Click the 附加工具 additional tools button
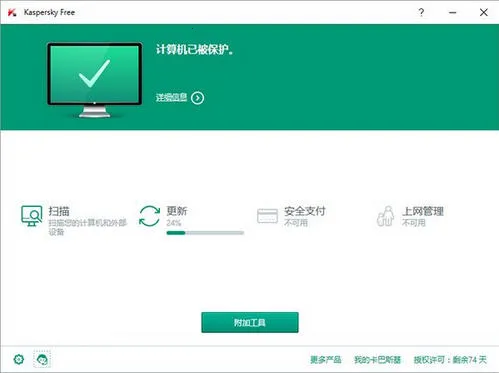 click(x=250, y=322)
